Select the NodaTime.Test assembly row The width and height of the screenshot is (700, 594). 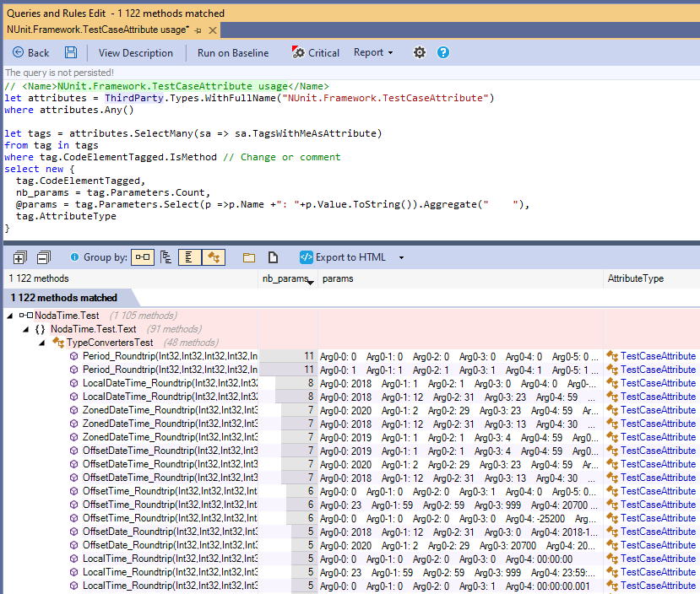coord(352,316)
